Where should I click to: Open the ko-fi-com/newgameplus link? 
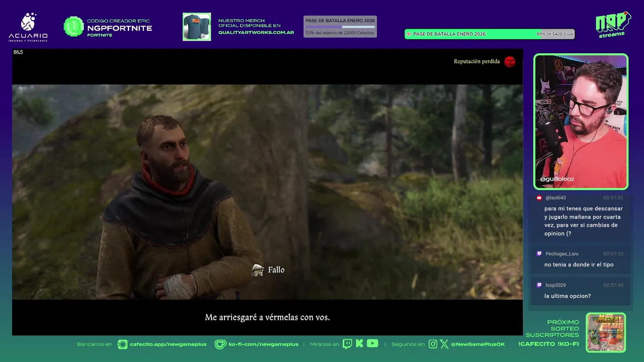(x=263, y=344)
